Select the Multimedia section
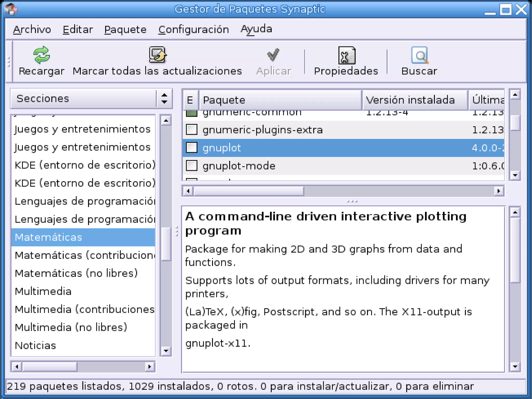532x399 pixels. click(43, 291)
